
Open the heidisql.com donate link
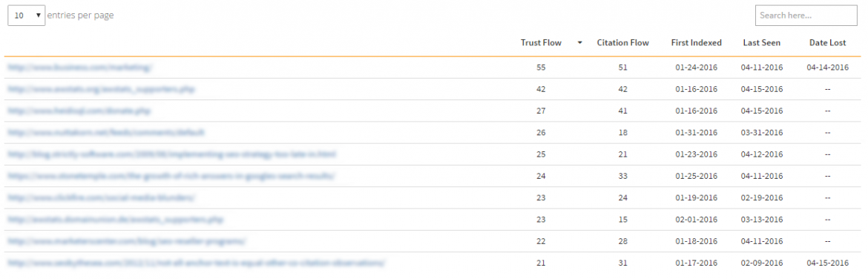(79, 111)
